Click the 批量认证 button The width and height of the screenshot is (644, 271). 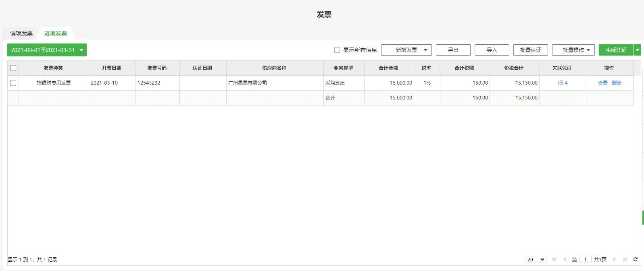coord(531,50)
